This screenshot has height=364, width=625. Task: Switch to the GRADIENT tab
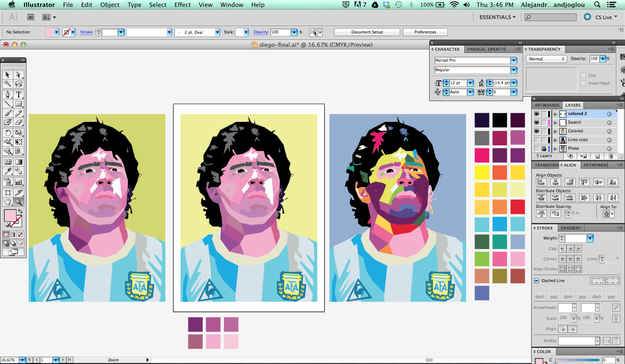[x=571, y=228]
